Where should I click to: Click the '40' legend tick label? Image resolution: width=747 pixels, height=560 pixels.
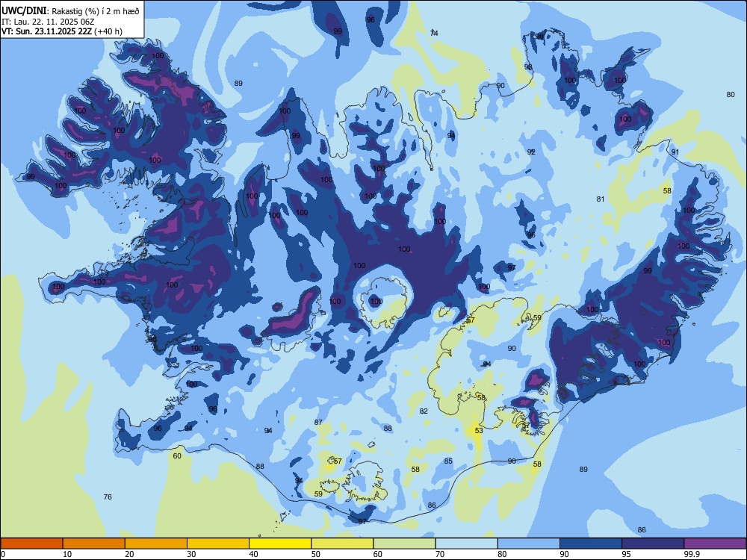(253, 554)
